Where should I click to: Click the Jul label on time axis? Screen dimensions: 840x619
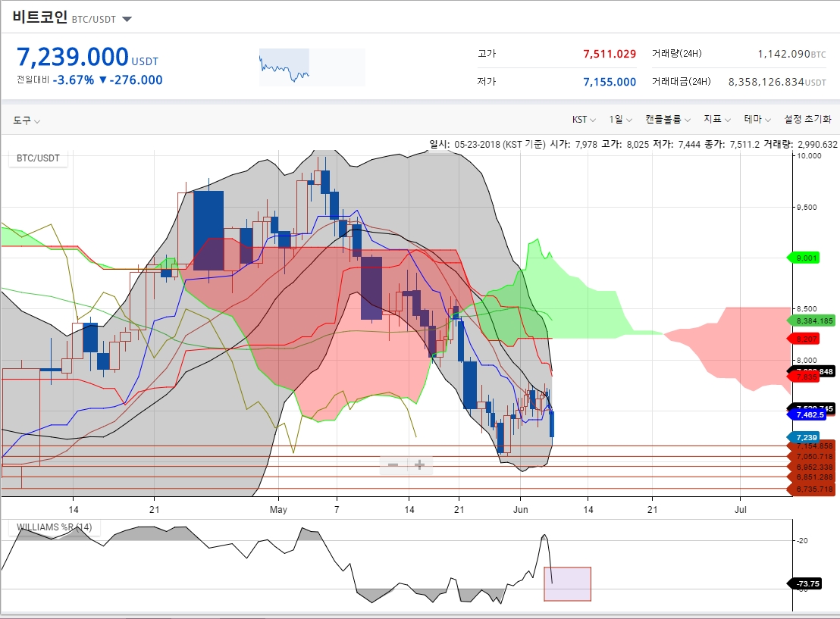point(741,510)
